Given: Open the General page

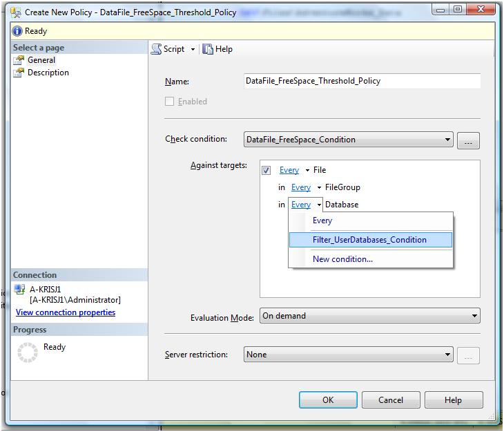Looking at the screenshot, I should coord(41,60).
